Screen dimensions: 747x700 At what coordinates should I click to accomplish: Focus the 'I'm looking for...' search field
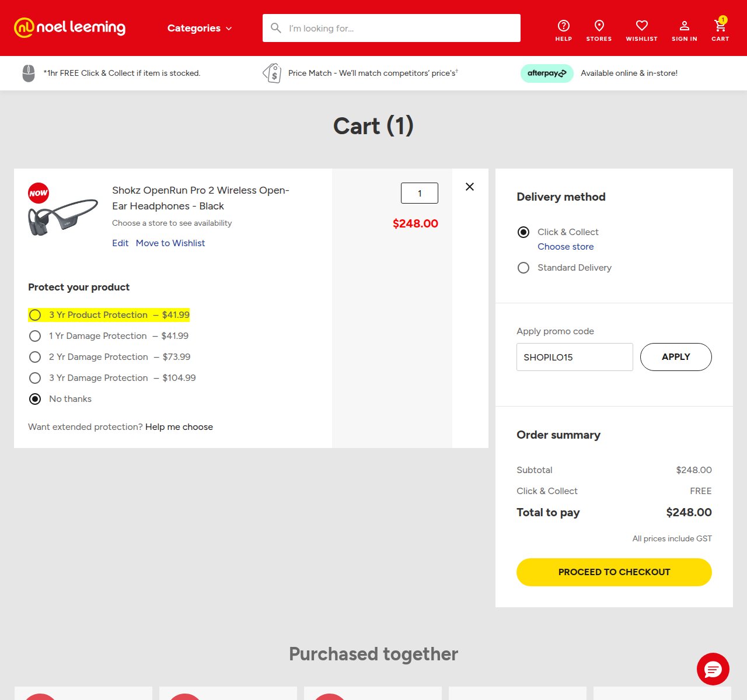[392, 28]
